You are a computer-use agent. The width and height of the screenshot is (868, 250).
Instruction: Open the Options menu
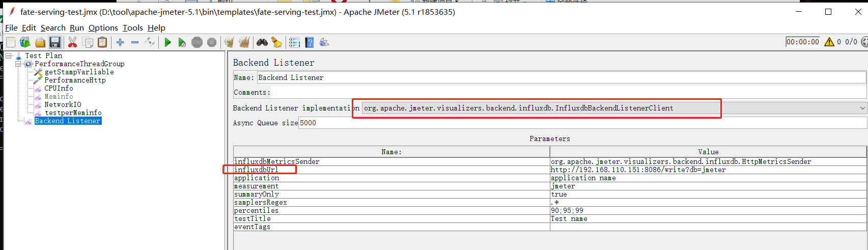tap(103, 27)
